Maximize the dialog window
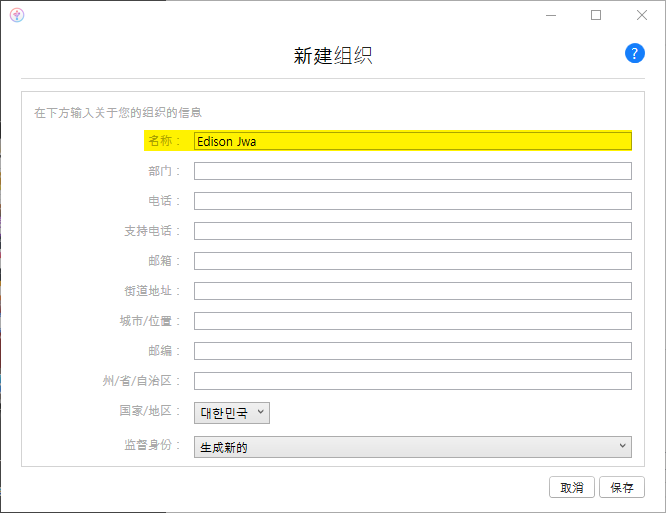 coord(596,15)
